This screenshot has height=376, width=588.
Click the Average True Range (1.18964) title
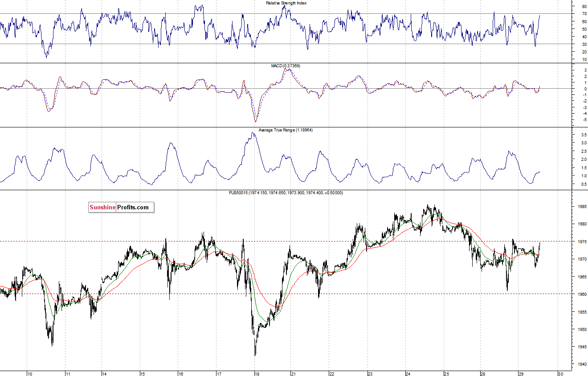[x=285, y=130]
